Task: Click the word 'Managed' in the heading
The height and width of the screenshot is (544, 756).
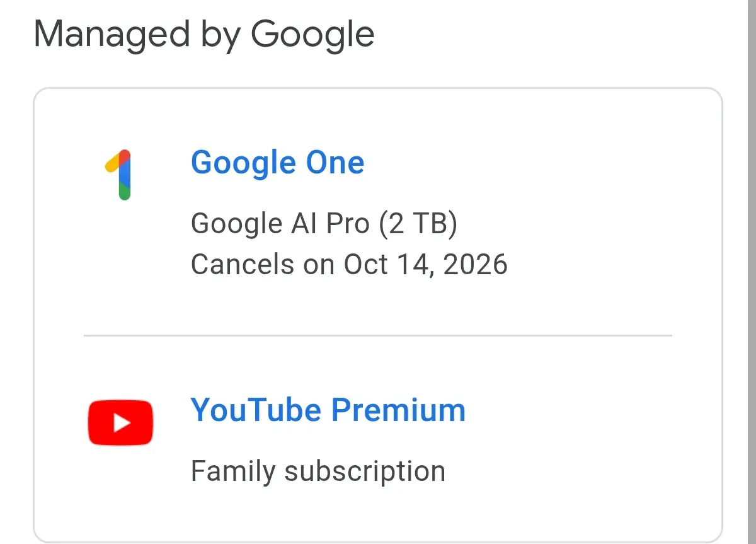Action: coord(112,35)
